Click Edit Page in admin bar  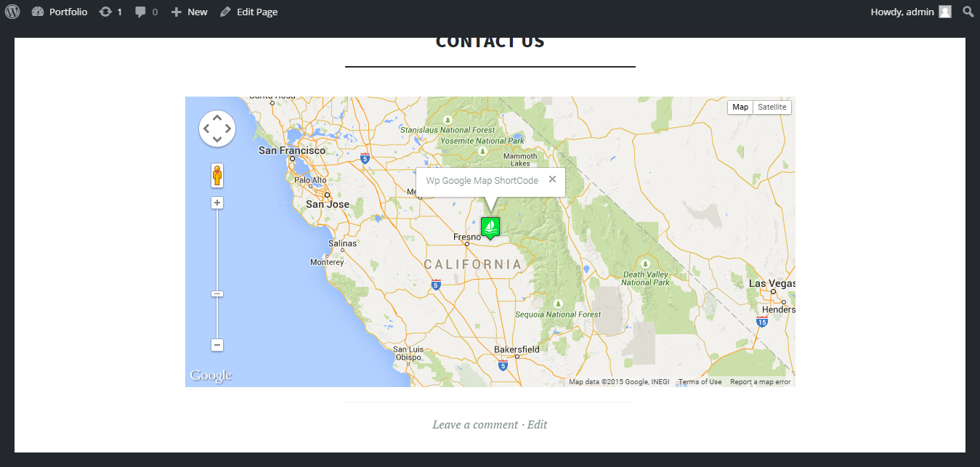(248, 12)
